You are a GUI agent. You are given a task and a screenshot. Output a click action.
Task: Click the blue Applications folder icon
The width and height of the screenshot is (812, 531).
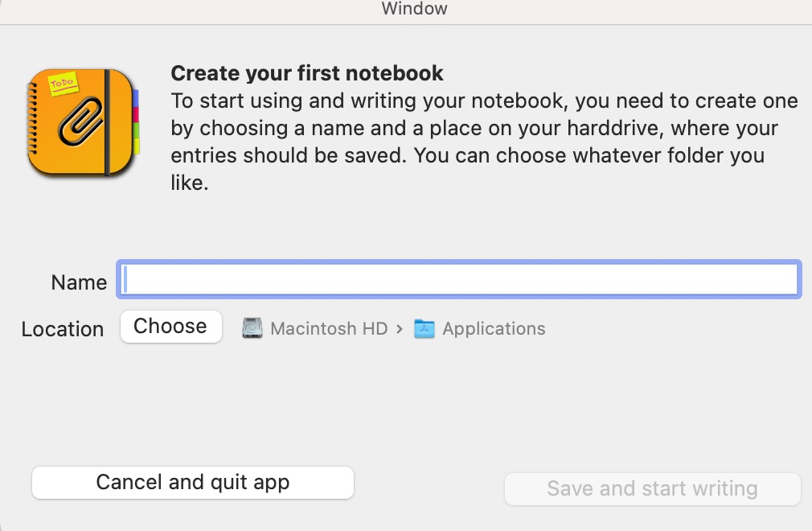point(424,328)
